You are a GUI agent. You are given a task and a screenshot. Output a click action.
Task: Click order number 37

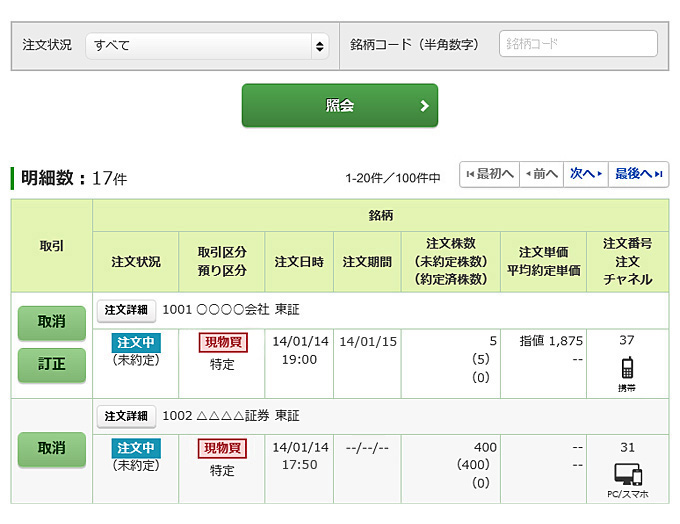click(x=627, y=340)
